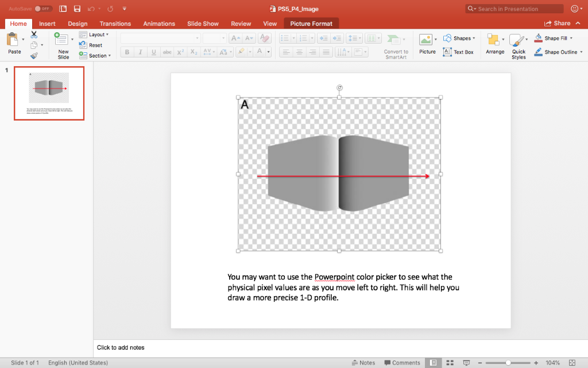Click the Arrange icon
This screenshot has width=588, height=368.
click(x=494, y=41)
